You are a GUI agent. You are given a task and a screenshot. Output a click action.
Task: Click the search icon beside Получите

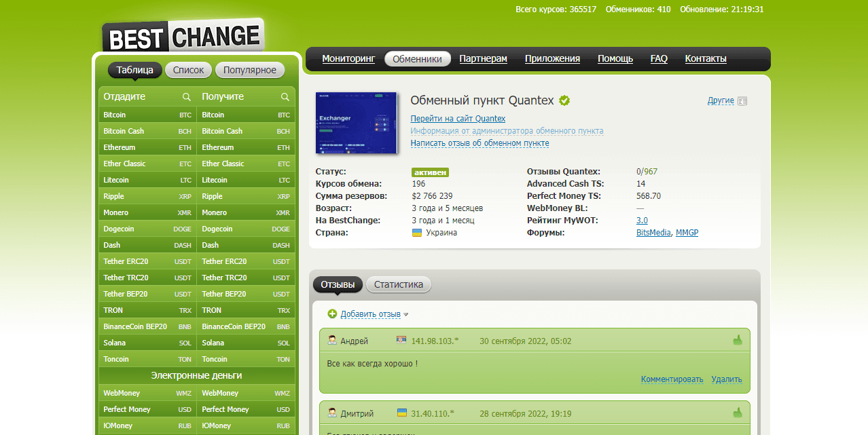point(285,97)
